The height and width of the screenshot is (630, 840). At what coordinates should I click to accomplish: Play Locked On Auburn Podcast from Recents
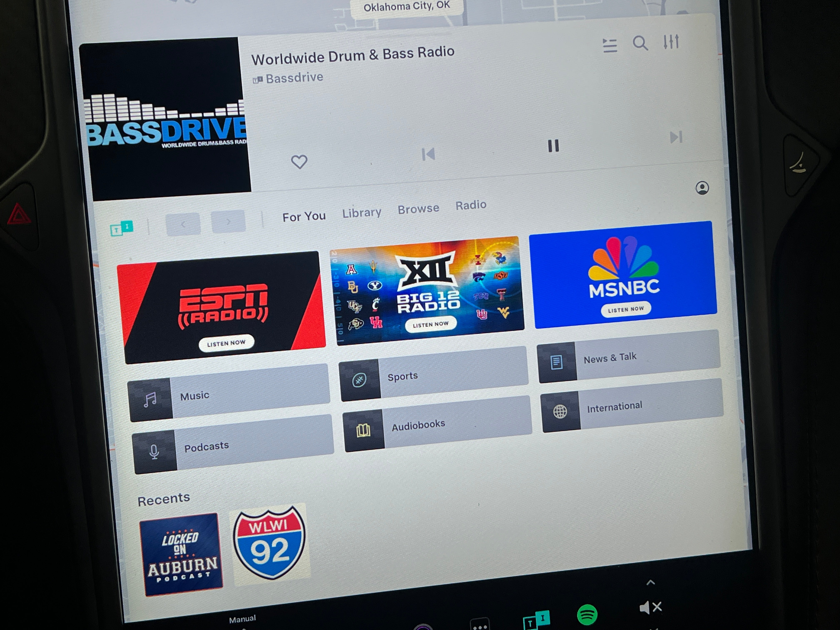point(181,554)
